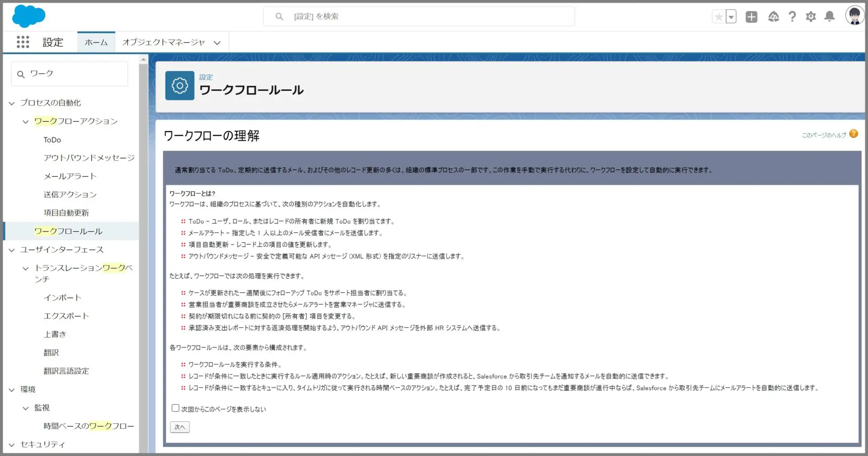Open the help question mark icon
The height and width of the screenshot is (456, 868).
[792, 17]
